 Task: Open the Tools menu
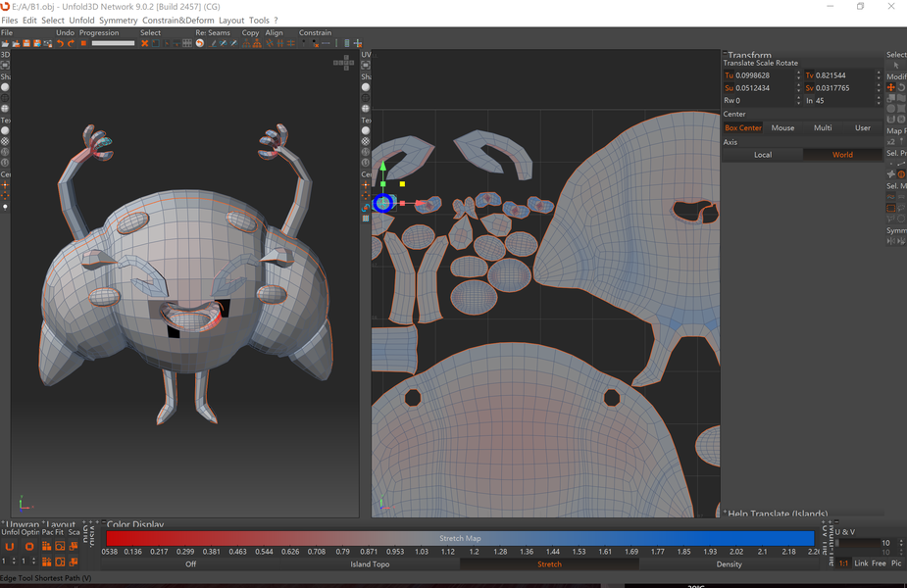[259, 21]
